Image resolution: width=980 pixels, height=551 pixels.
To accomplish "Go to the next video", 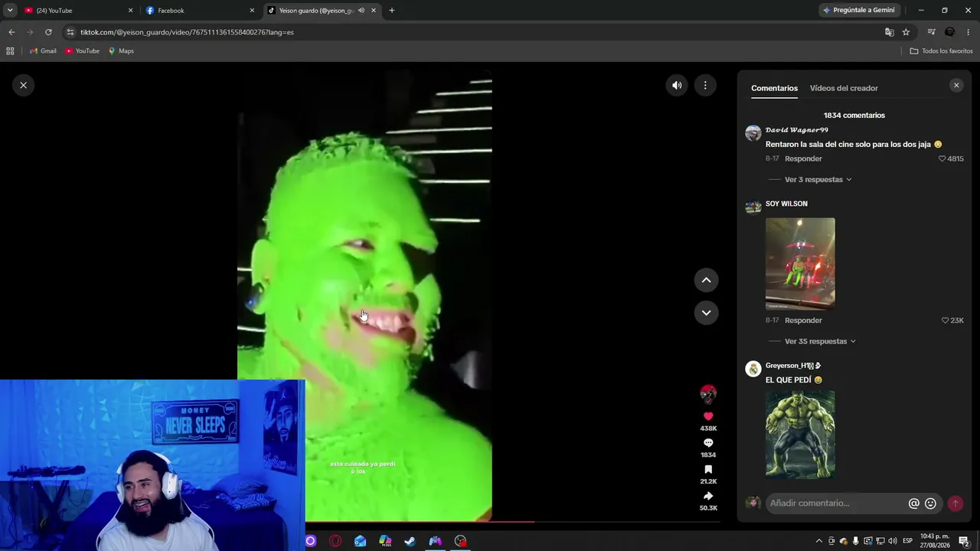I will pos(706,312).
